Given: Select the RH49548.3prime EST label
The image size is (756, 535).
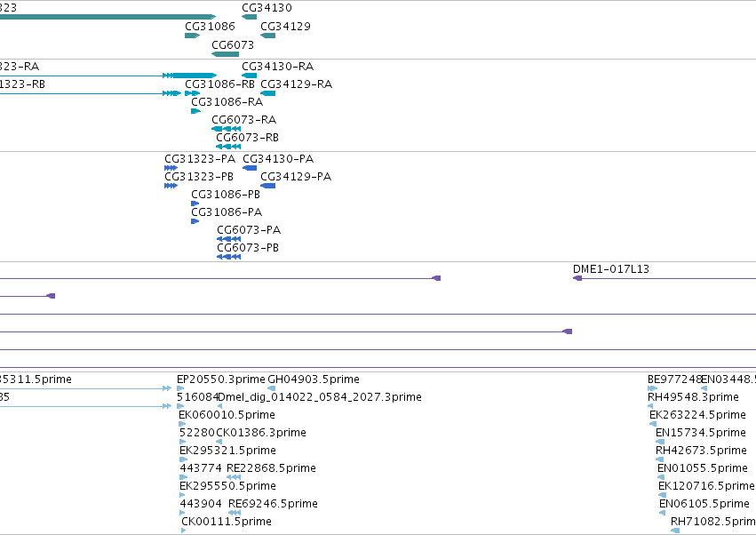Looking at the screenshot, I should tap(693, 397).
